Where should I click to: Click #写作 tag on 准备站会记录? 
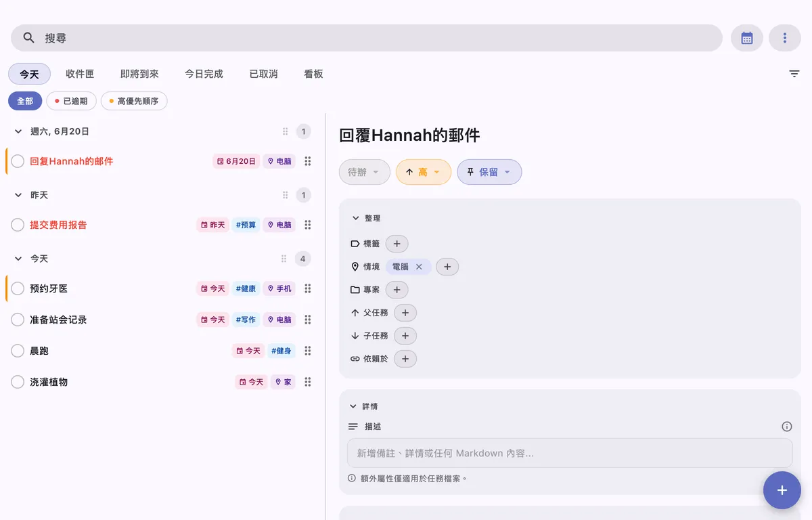click(x=246, y=320)
